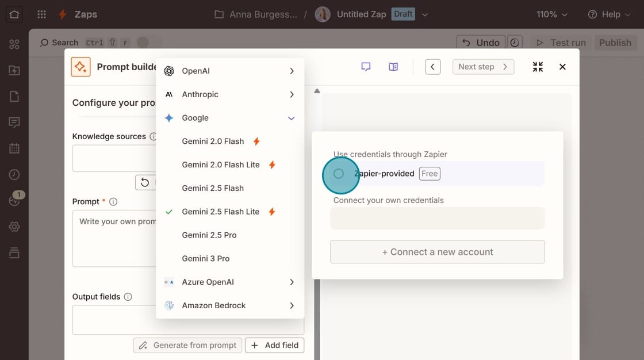Open the sidebar Zap import icon

click(14, 70)
